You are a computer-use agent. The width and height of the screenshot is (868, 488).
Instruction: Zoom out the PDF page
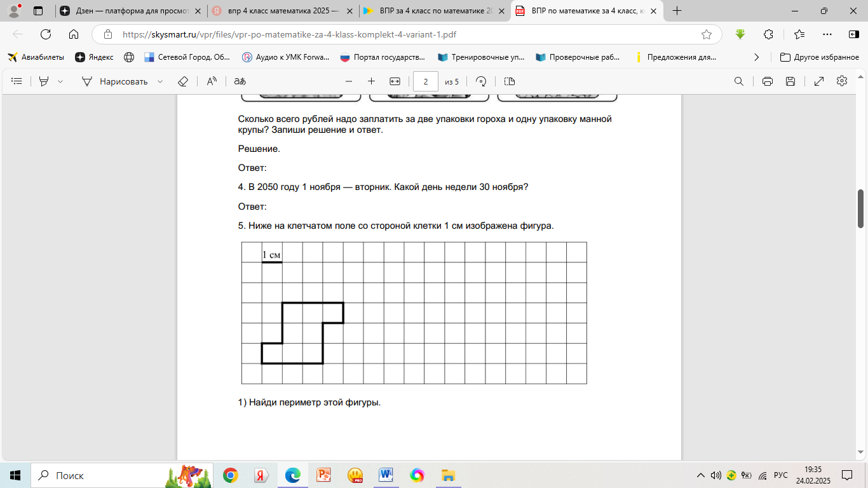tap(348, 81)
